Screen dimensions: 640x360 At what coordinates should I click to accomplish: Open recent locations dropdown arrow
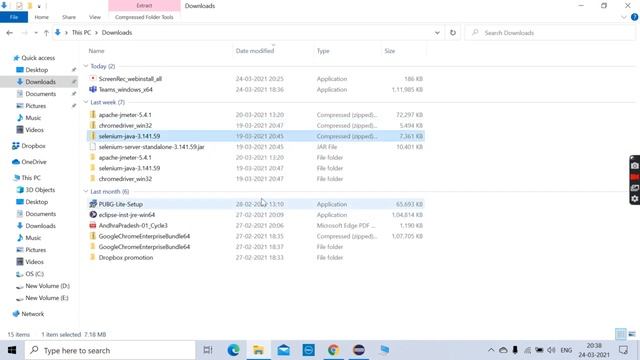coord(36,33)
